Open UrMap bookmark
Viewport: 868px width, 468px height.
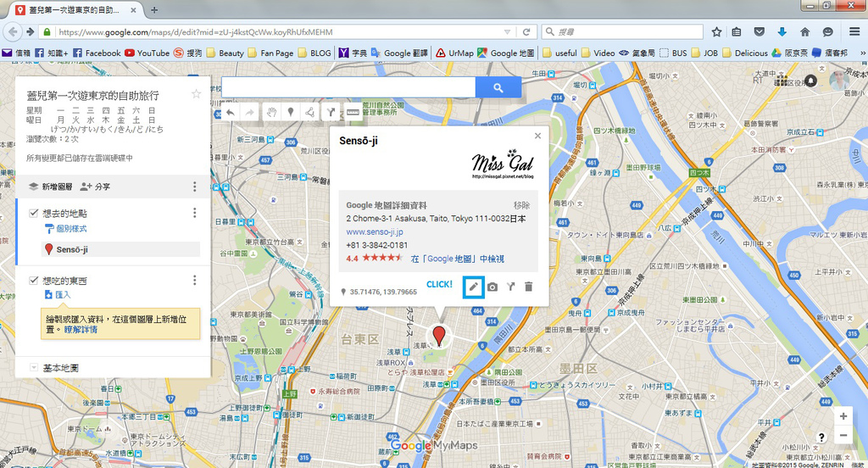point(454,53)
